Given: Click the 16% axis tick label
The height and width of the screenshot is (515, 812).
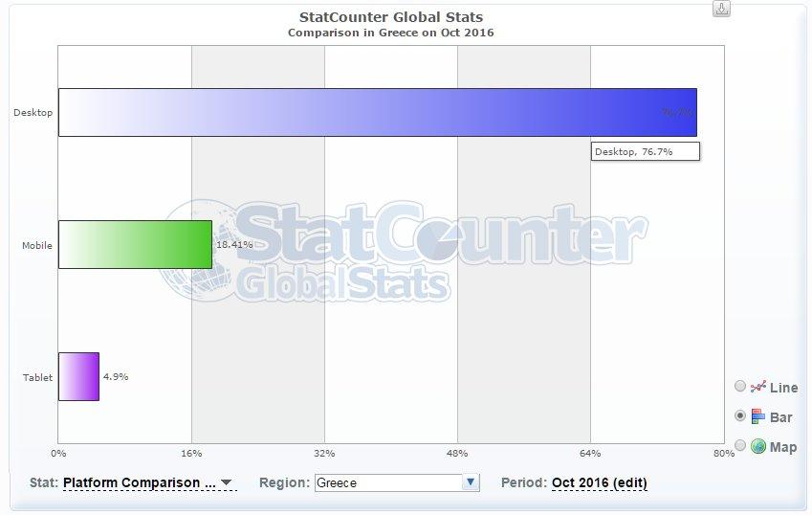Looking at the screenshot, I should [x=191, y=454].
